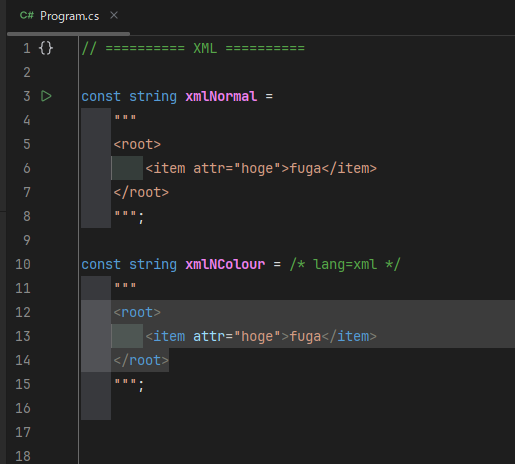Click the curly braces gutter icon on line 1
The height and width of the screenshot is (464, 515).
[x=46, y=48]
